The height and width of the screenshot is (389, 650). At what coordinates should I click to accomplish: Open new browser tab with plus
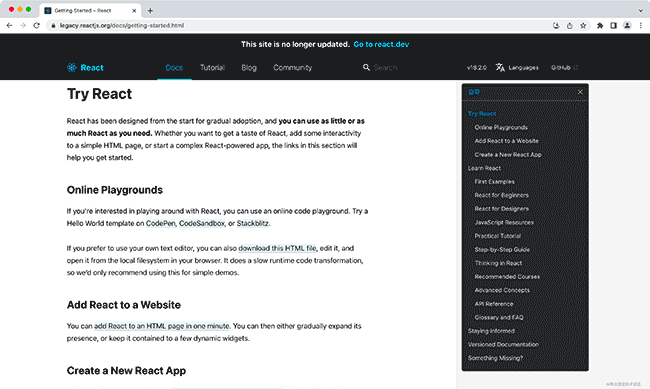(x=150, y=11)
